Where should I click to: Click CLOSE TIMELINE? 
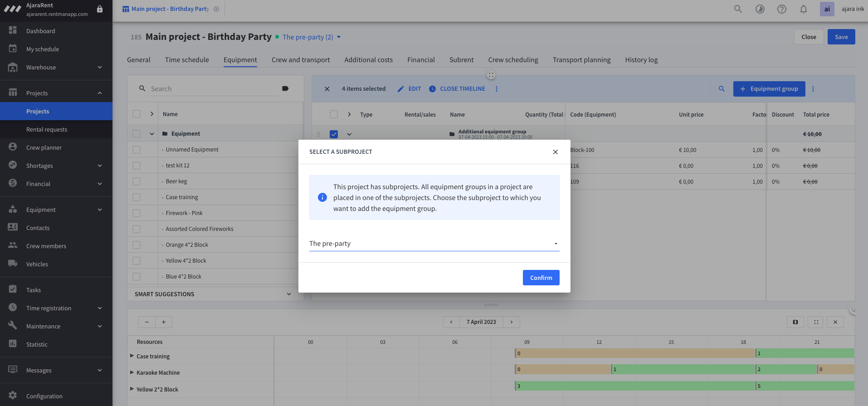pos(457,89)
